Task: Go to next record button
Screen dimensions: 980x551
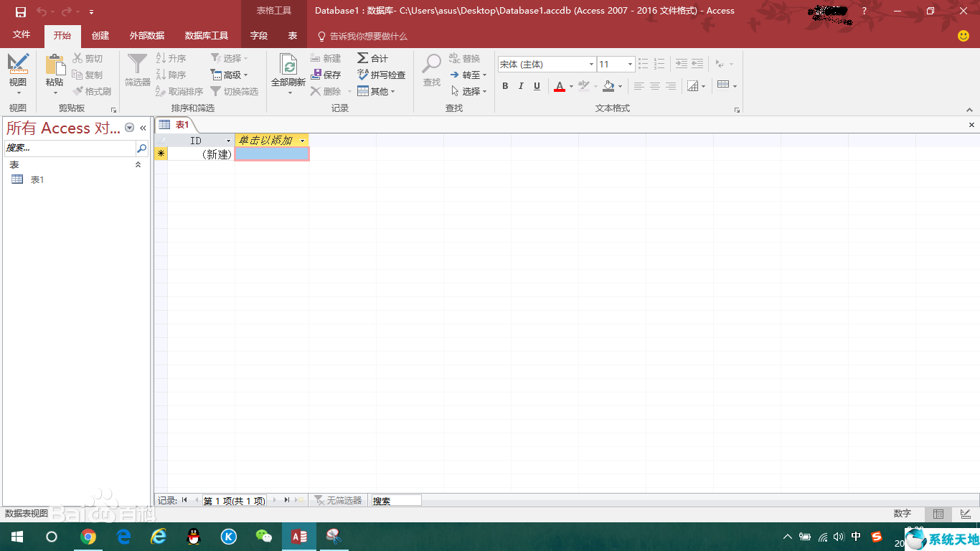Action: pyautogui.click(x=275, y=500)
